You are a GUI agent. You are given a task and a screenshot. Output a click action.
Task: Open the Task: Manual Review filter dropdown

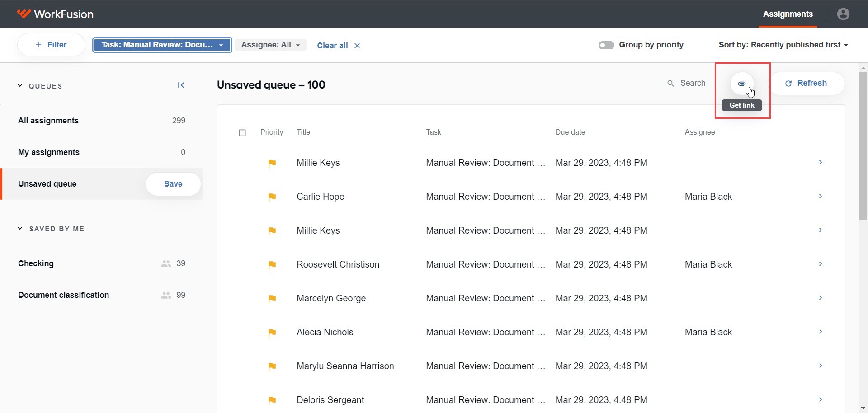162,45
